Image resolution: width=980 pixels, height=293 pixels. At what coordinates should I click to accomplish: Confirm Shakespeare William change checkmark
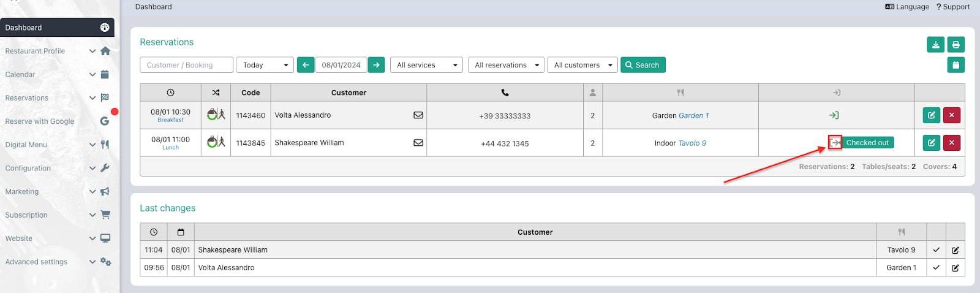936,250
